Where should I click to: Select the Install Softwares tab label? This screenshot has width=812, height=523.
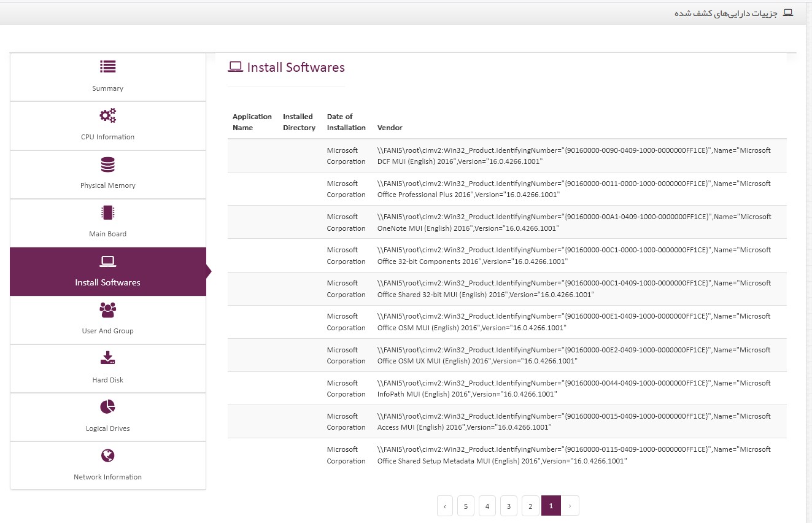(x=108, y=282)
